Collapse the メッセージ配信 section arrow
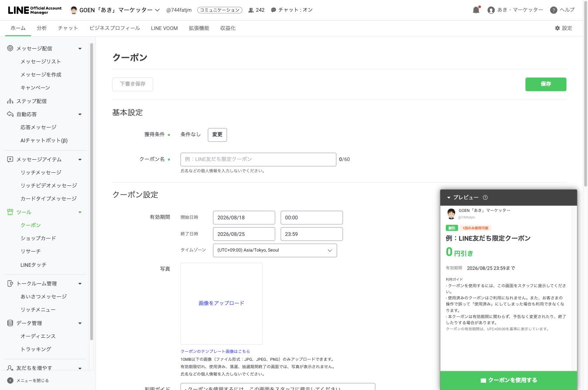Image resolution: width=588 pixels, height=390 pixels. point(80,49)
